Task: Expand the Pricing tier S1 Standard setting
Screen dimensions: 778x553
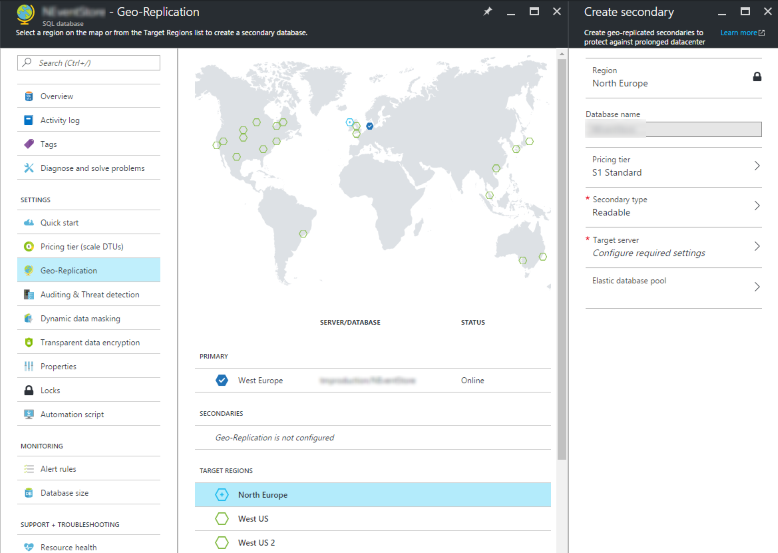Action: pos(673,167)
